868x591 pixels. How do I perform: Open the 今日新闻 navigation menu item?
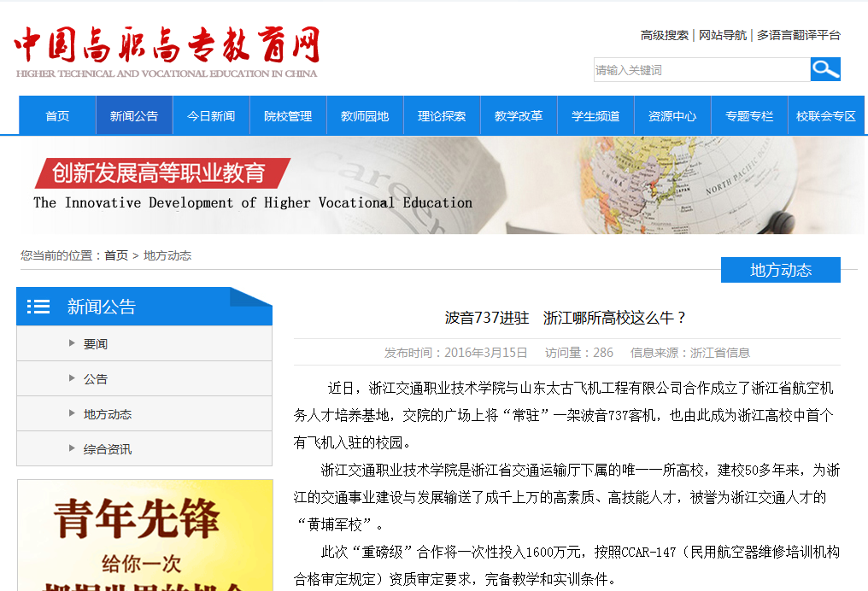coord(211,116)
